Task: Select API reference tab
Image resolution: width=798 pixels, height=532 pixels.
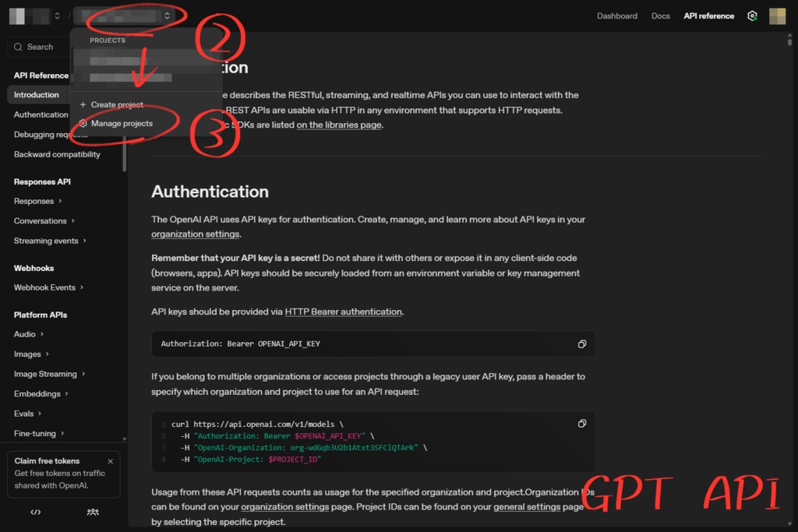Action: [708, 16]
